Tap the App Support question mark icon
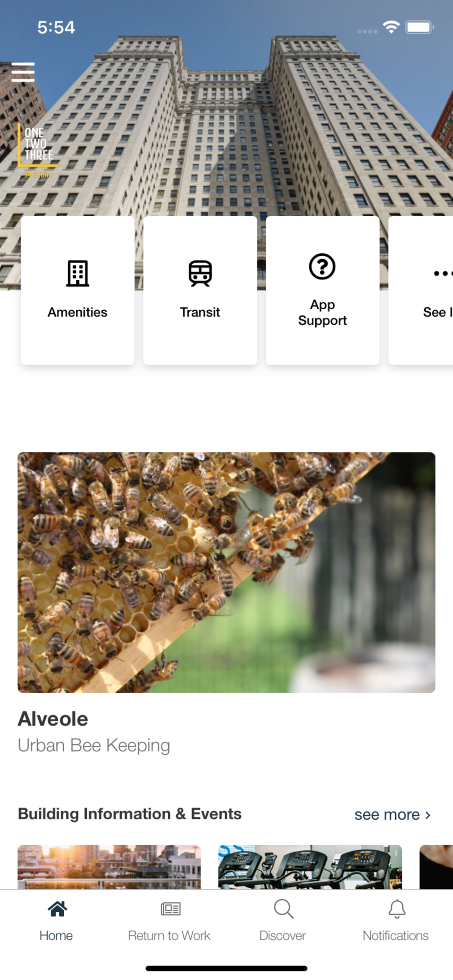 click(x=322, y=267)
